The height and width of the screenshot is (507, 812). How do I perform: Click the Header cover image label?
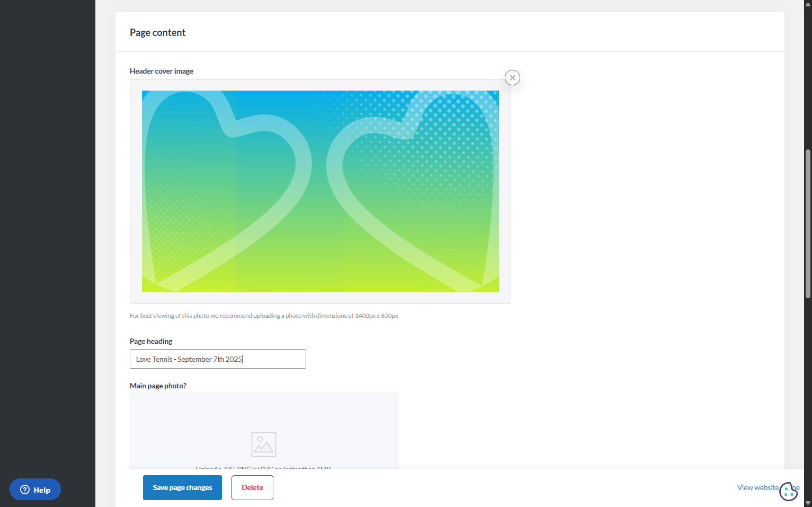(x=162, y=71)
